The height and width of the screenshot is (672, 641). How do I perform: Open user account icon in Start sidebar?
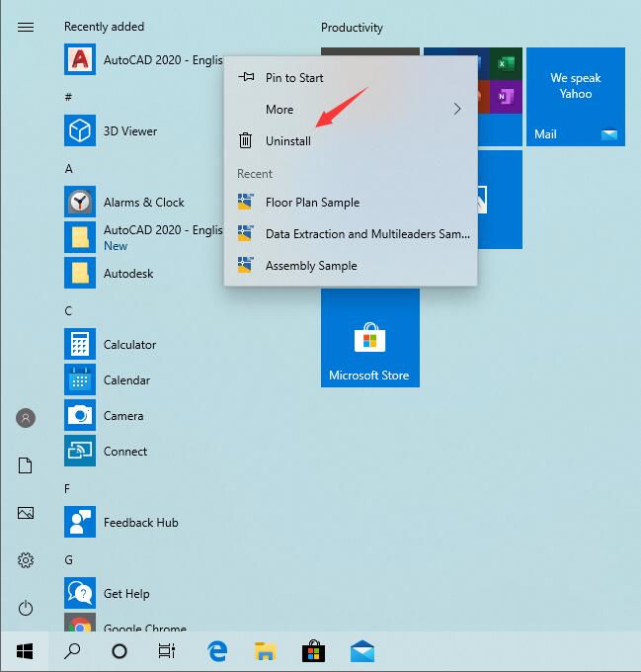pyautogui.click(x=26, y=418)
